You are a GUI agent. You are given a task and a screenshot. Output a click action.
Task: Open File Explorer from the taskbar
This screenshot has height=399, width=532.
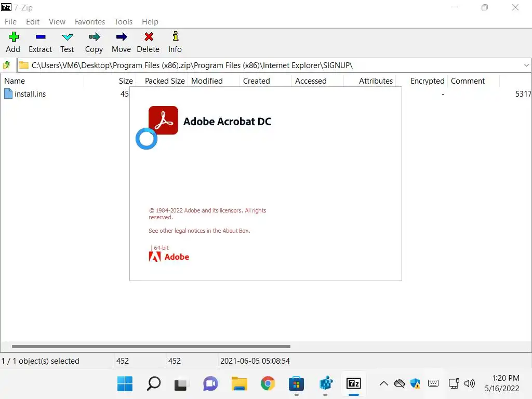pos(239,384)
